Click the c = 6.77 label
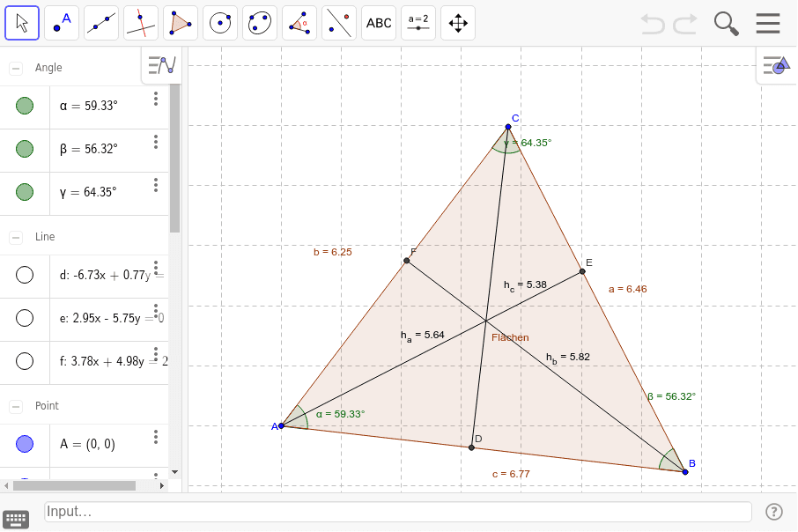 (x=511, y=474)
